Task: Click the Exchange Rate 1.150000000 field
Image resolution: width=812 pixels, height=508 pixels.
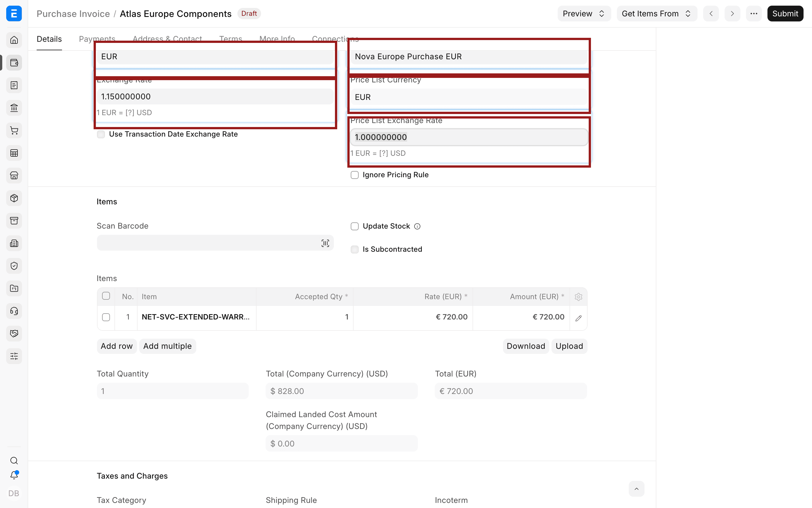Action: [x=215, y=97]
